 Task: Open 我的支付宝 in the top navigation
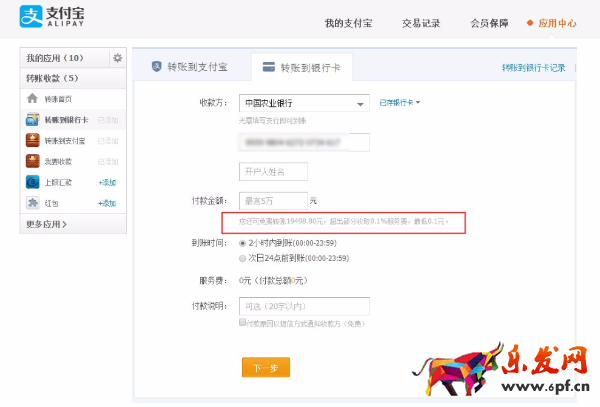[x=348, y=23]
